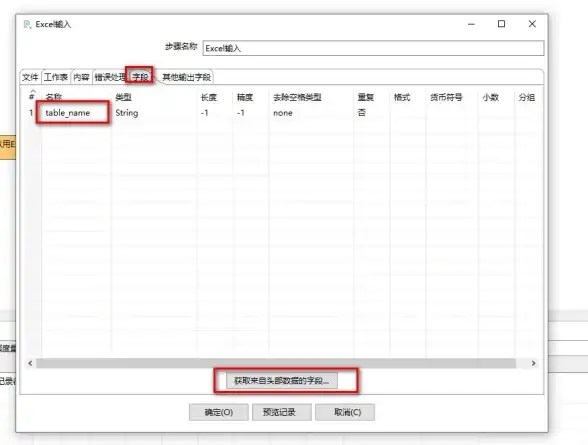Viewport: 588px width, 445px height.
Task: Edit the 步骤名称 input field
Action: tap(373, 48)
